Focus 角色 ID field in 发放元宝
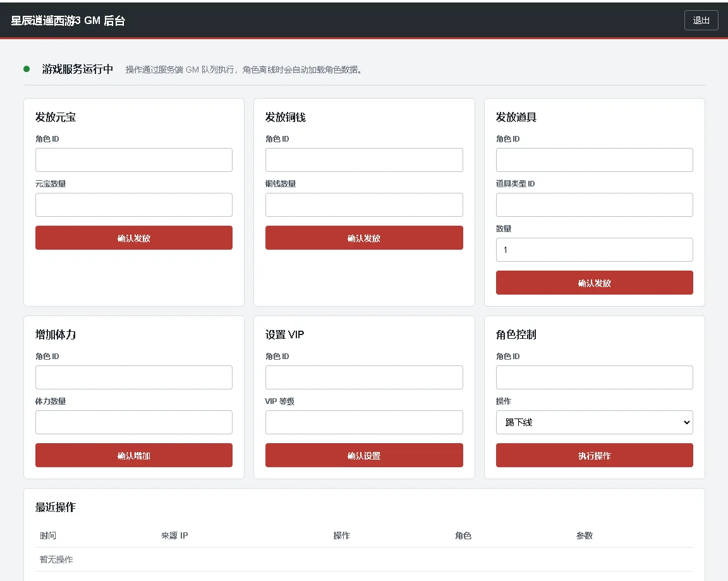 134,160
